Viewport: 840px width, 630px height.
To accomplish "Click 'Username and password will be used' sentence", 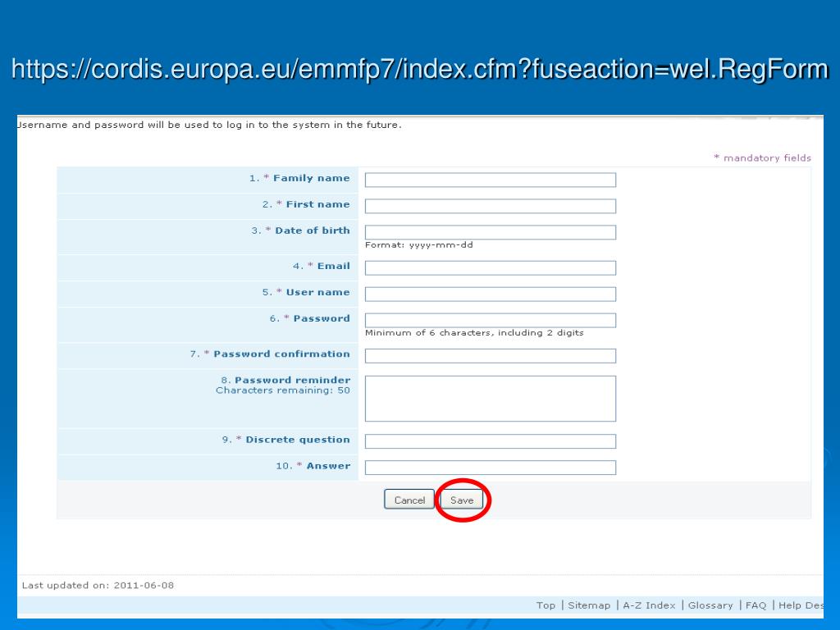I will click(209, 125).
